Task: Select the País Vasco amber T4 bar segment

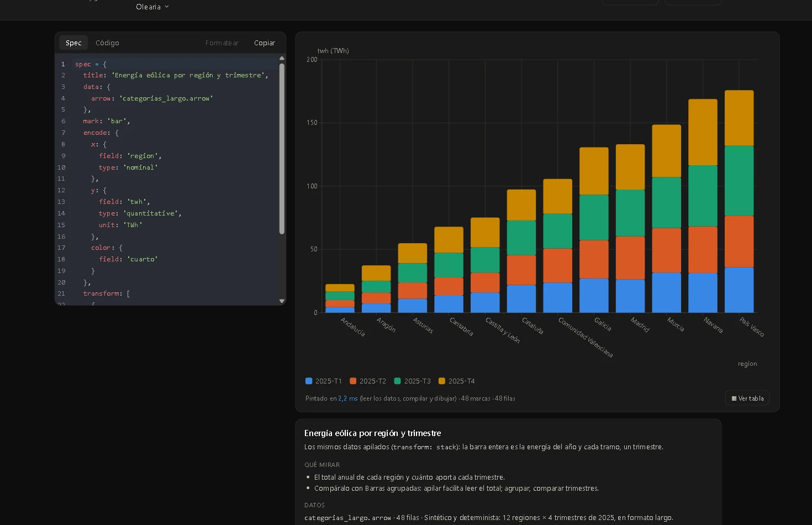Action: (739, 118)
